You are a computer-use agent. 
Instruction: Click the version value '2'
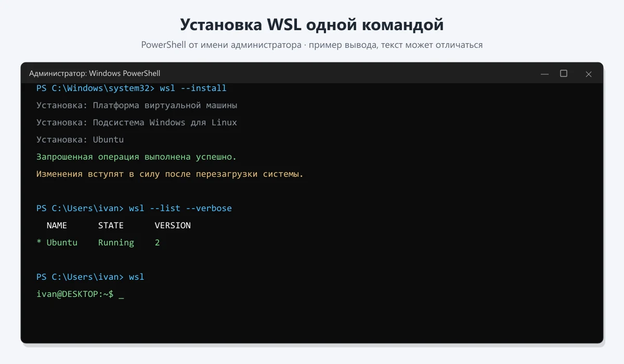click(x=158, y=243)
